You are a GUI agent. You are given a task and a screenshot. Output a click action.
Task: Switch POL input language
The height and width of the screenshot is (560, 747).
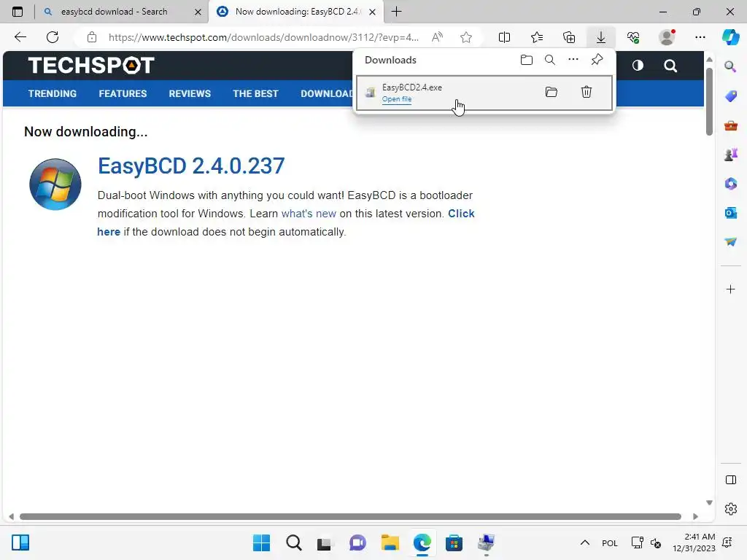[610, 542]
